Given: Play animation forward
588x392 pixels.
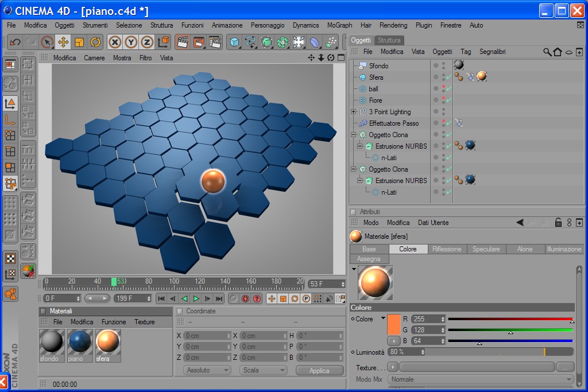Looking at the screenshot, I should coord(196,298).
